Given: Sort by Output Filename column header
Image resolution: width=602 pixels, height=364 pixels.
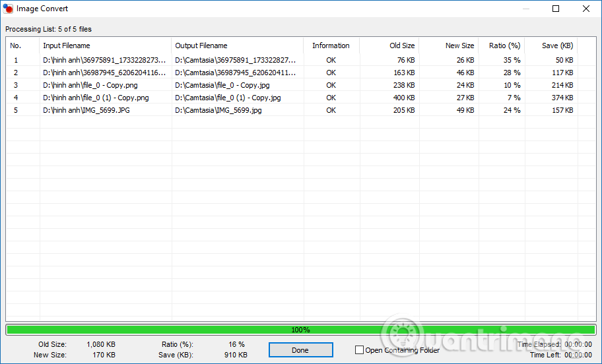Looking at the screenshot, I should pos(201,45).
